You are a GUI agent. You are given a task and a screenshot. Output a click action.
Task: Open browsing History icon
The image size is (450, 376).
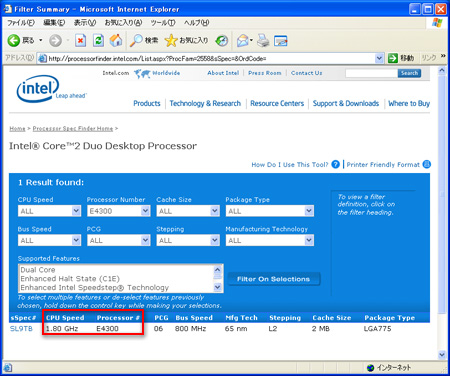click(221, 41)
